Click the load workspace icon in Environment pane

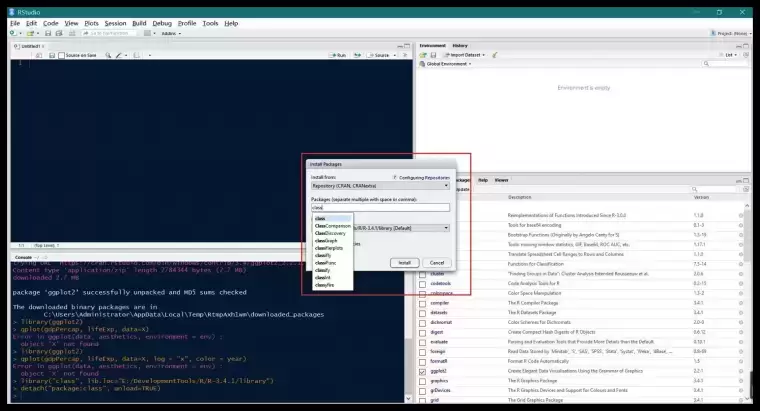pyautogui.click(x=423, y=55)
